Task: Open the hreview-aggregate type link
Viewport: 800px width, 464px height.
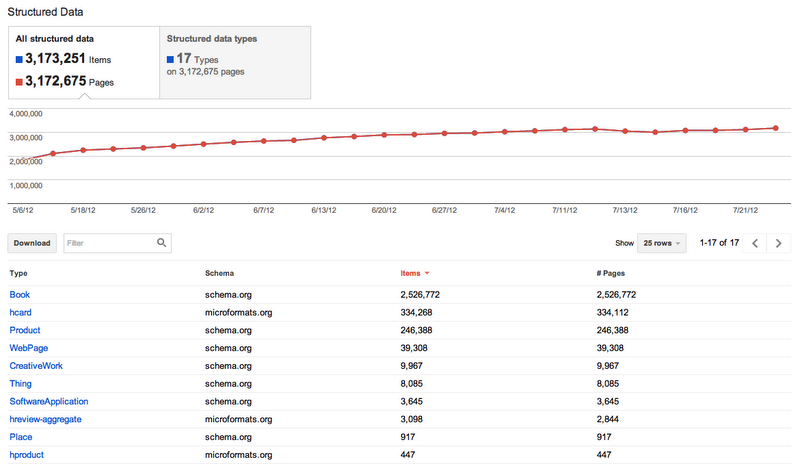Action: point(45,419)
